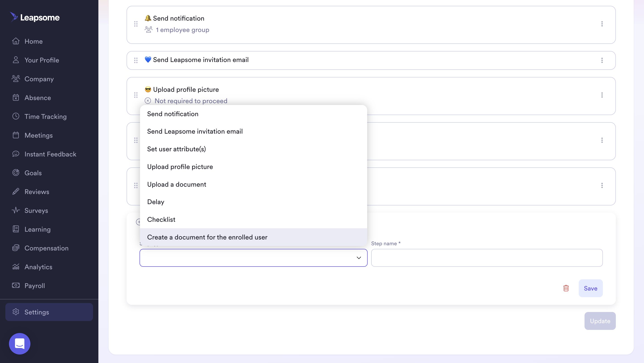This screenshot has width=644, height=363.
Task: Select the Checklist step type
Action: [254, 219]
